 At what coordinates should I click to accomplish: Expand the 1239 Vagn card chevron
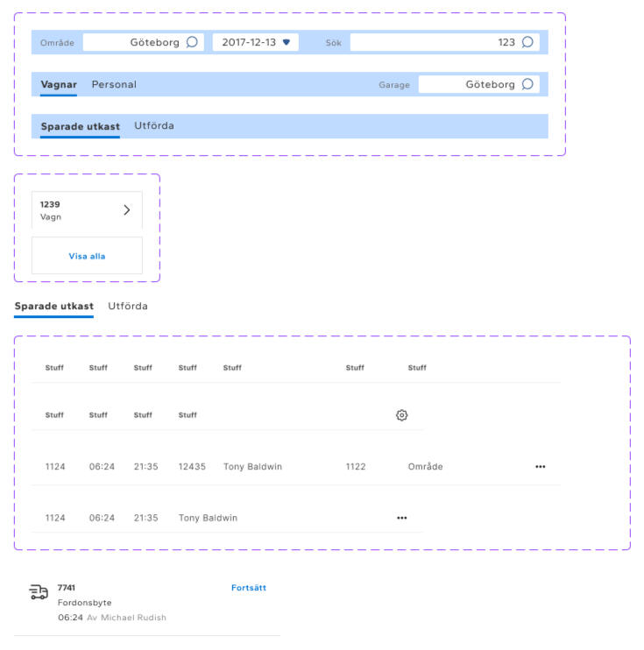tap(126, 210)
